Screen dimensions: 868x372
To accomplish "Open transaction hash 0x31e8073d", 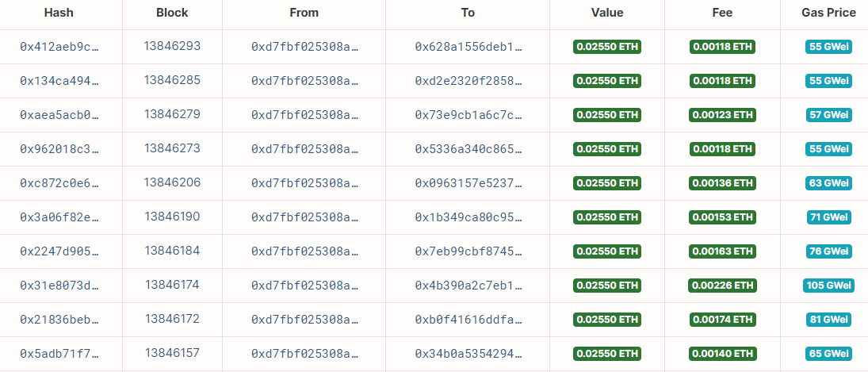I will pyautogui.click(x=61, y=286).
